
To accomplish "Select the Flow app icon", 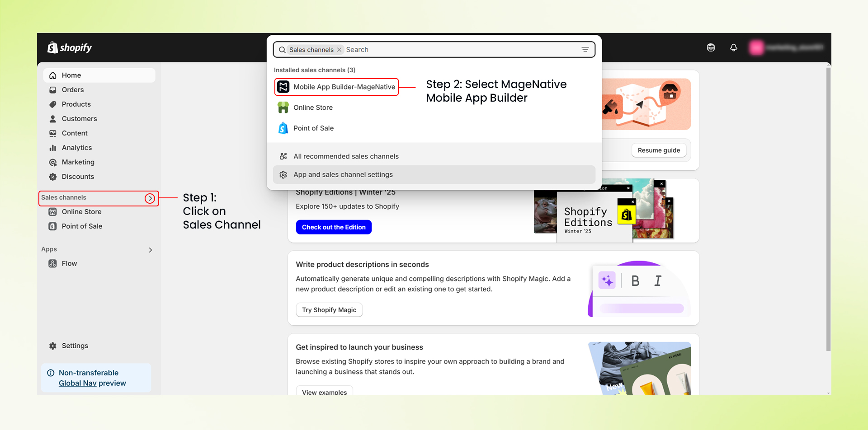I will coord(52,263).
